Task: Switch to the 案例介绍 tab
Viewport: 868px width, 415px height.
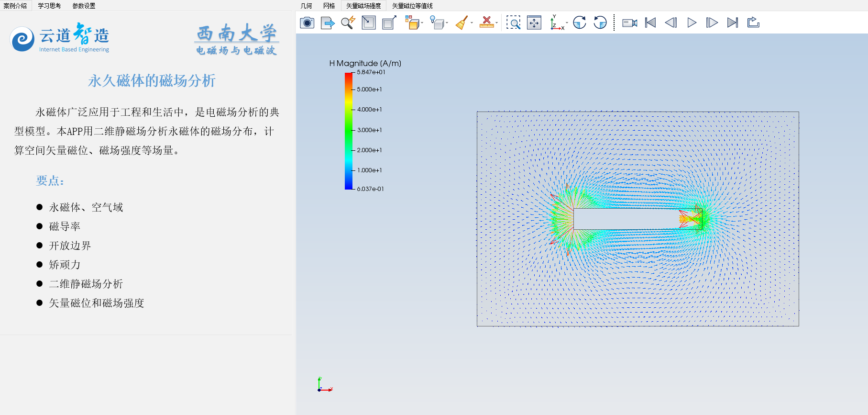Action: click(x=15, y=6)
